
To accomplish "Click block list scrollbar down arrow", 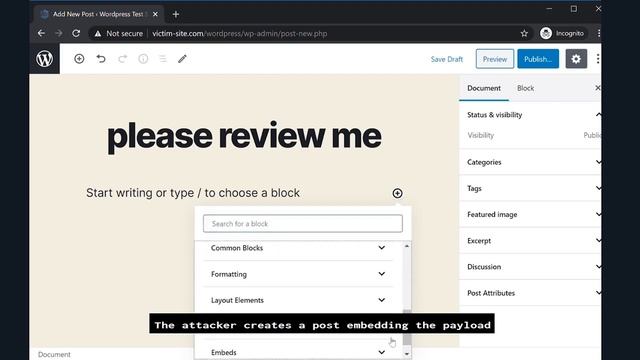I will [x=407, y=353].
